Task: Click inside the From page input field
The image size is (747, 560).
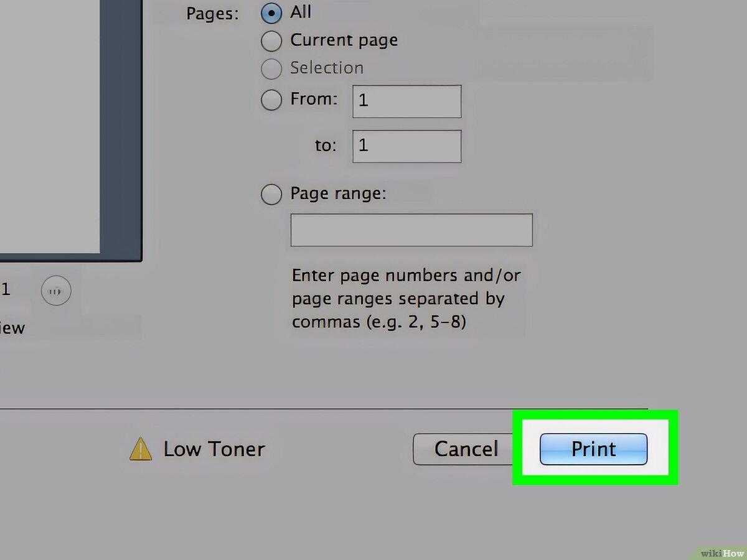Action: [406, 101]
